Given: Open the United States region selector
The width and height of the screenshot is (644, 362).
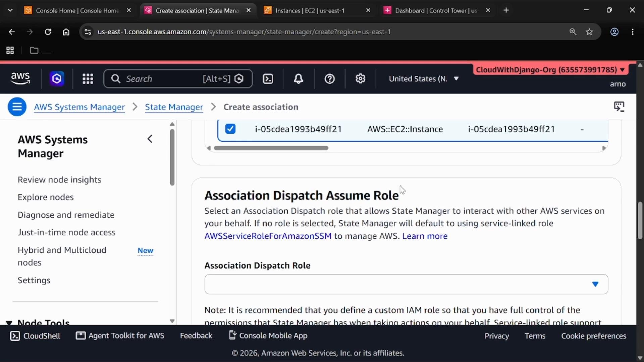Looking at the screenshot, I should tap(424, 79).
